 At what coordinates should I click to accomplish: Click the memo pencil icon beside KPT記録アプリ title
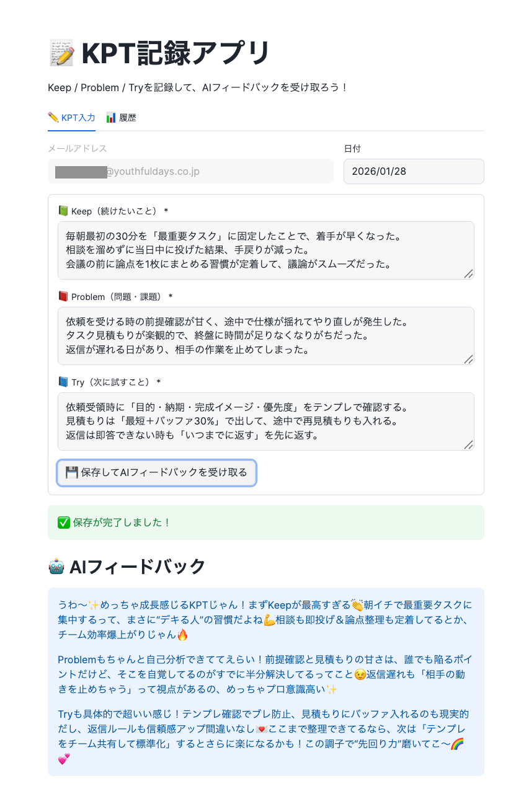pos(61,53)
